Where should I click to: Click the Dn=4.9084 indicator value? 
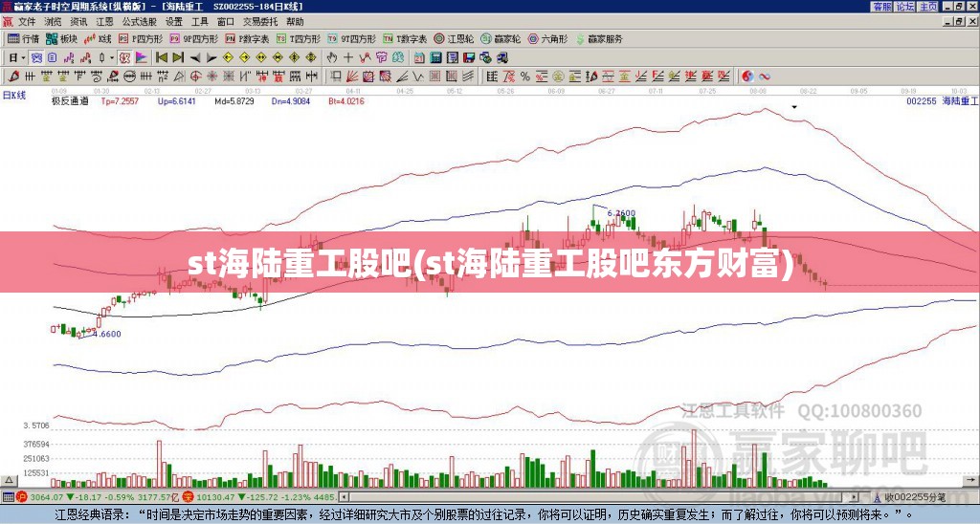click(291, 100)
